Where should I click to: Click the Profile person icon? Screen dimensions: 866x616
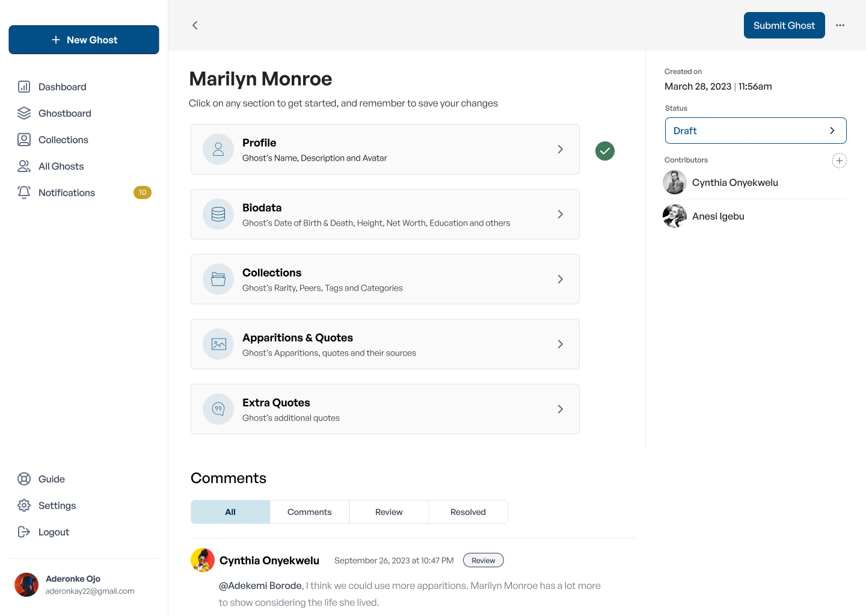[x=218, y=149]
